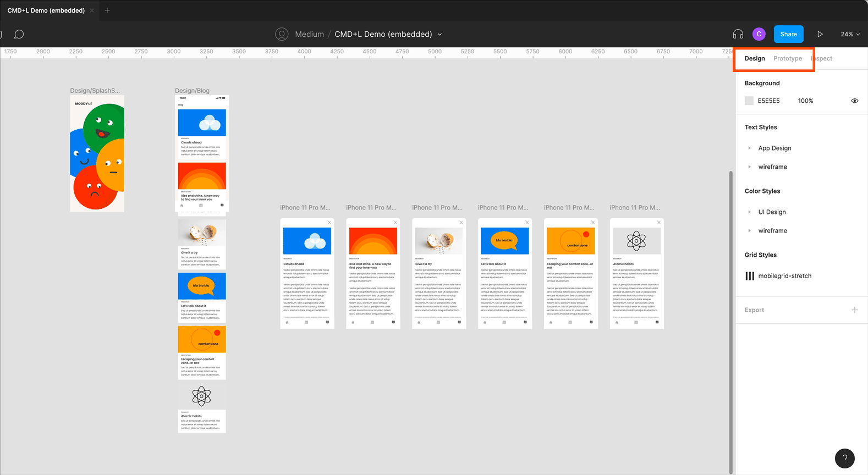Viewport: 868px width, 475px height.
Task: Expand App Design text styles
Action: [x=749, y=148]
